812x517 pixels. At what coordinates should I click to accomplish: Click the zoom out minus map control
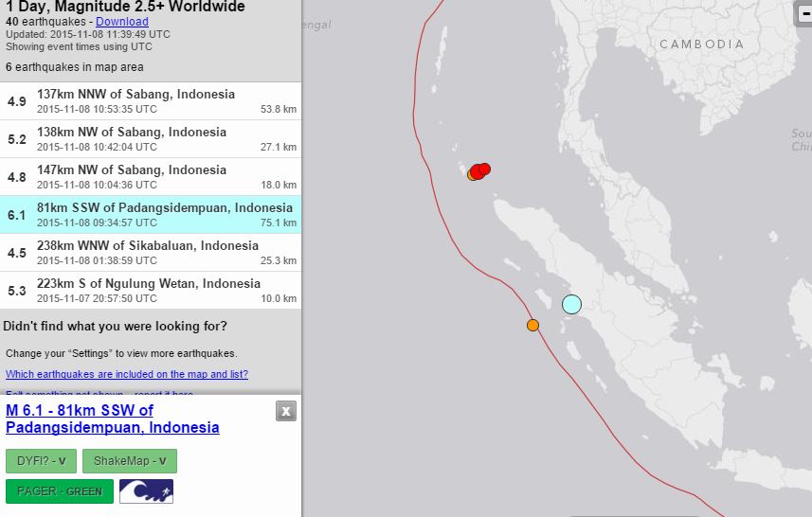(805, 14)
